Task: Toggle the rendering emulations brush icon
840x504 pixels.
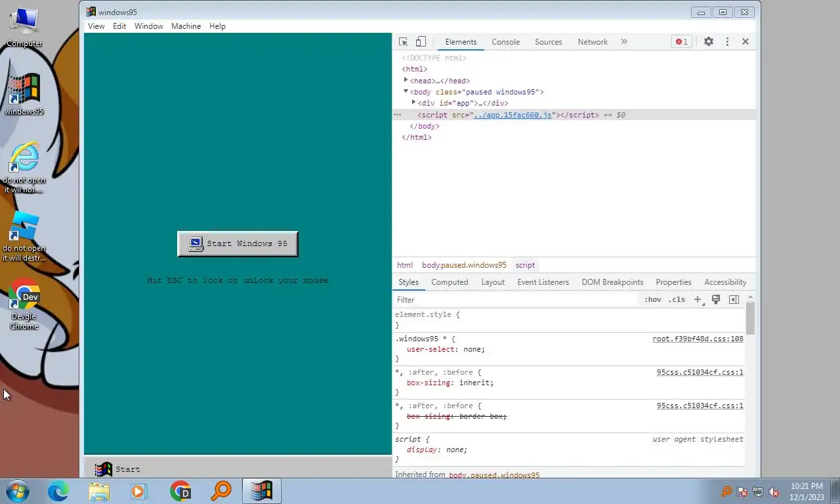Action: [716, 299]
